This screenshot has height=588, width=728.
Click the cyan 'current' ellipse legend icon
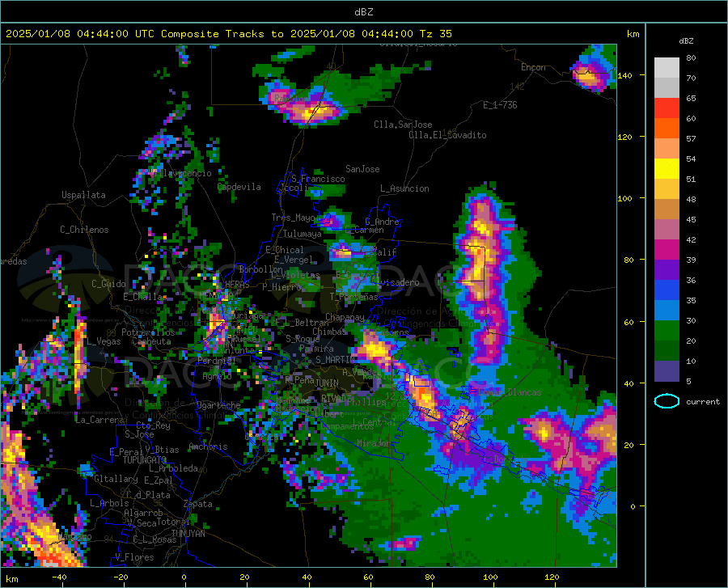[667, 401]
